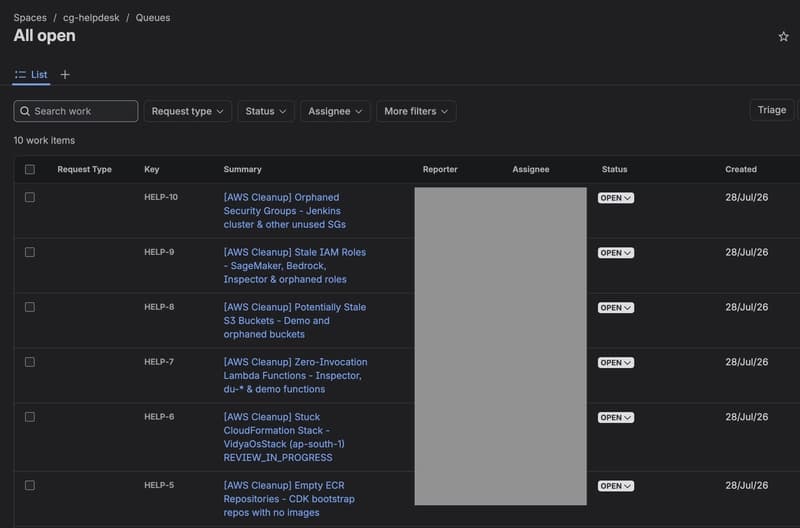Change OPEN status of HELP-9

(616, 253)
